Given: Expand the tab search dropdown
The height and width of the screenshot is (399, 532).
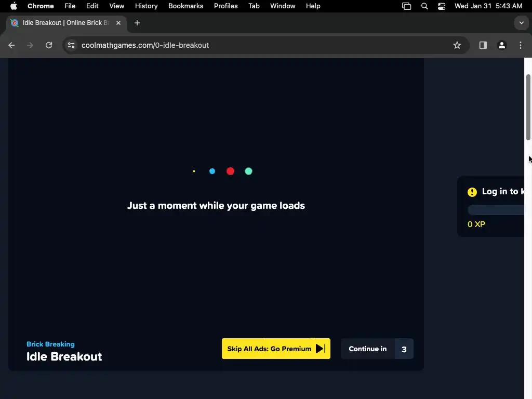Looking at the screenshot, I should (x=522, y=23).
